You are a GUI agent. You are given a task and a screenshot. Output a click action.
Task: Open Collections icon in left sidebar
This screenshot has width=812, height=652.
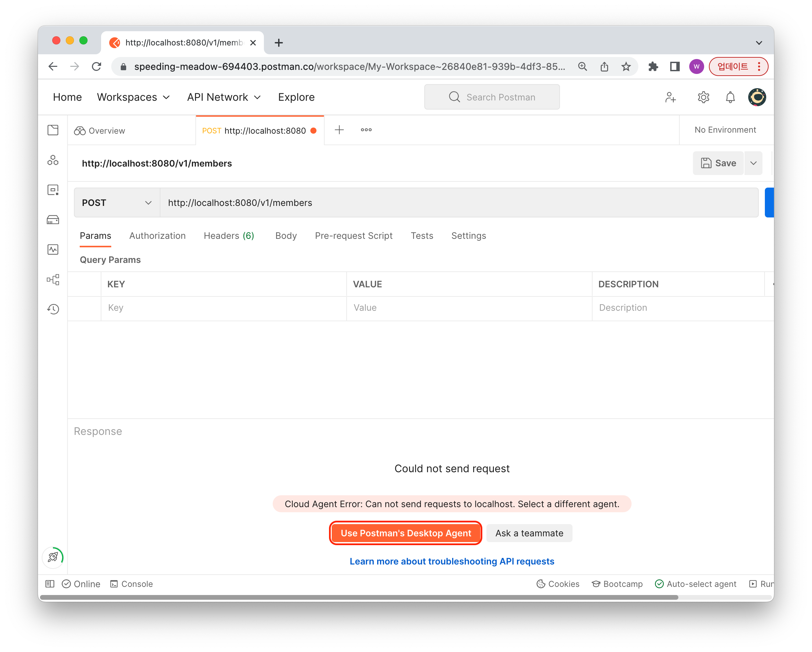(53, 130)
